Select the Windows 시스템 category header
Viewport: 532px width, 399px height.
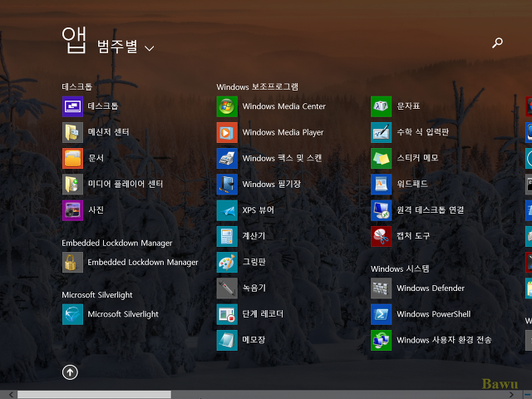[x=400, y=268]
